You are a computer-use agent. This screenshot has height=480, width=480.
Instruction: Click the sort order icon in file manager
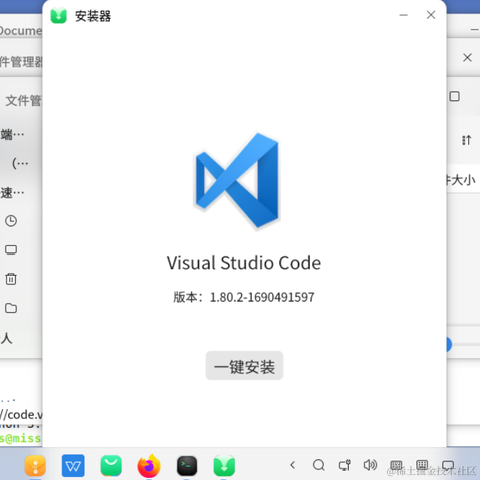(x=466, y=140)
